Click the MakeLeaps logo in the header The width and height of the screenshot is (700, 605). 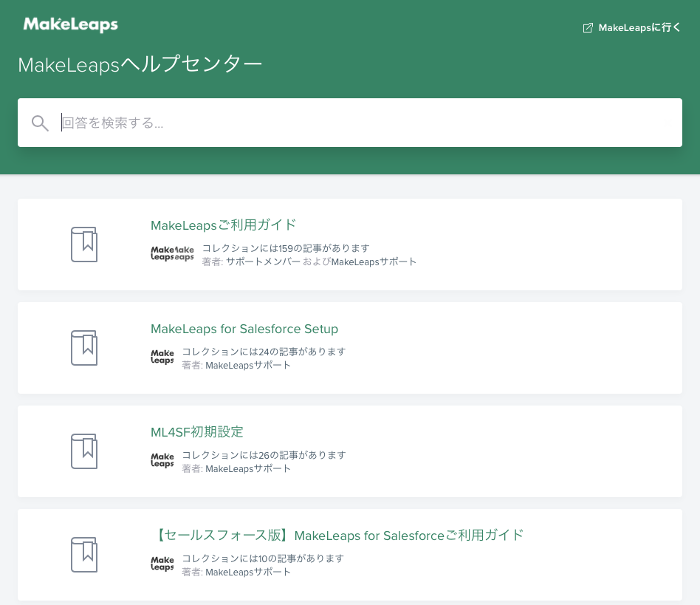point(70,24)
